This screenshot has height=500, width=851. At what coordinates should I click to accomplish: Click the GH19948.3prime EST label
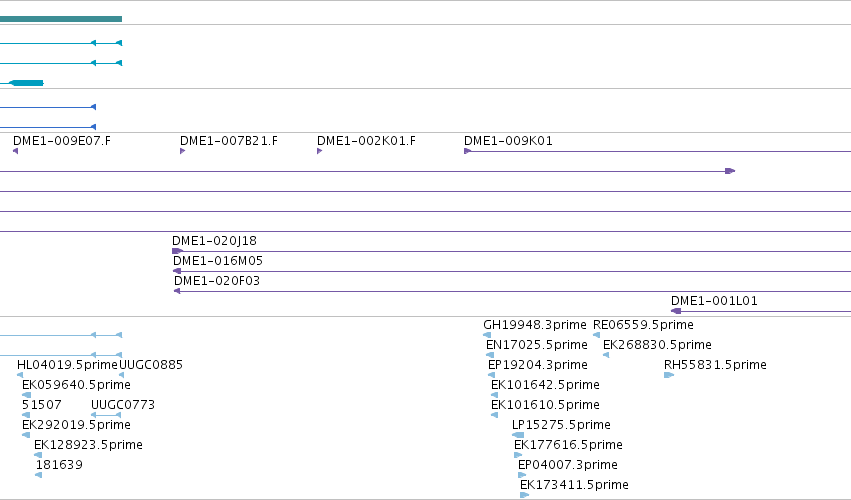point(535,325)
